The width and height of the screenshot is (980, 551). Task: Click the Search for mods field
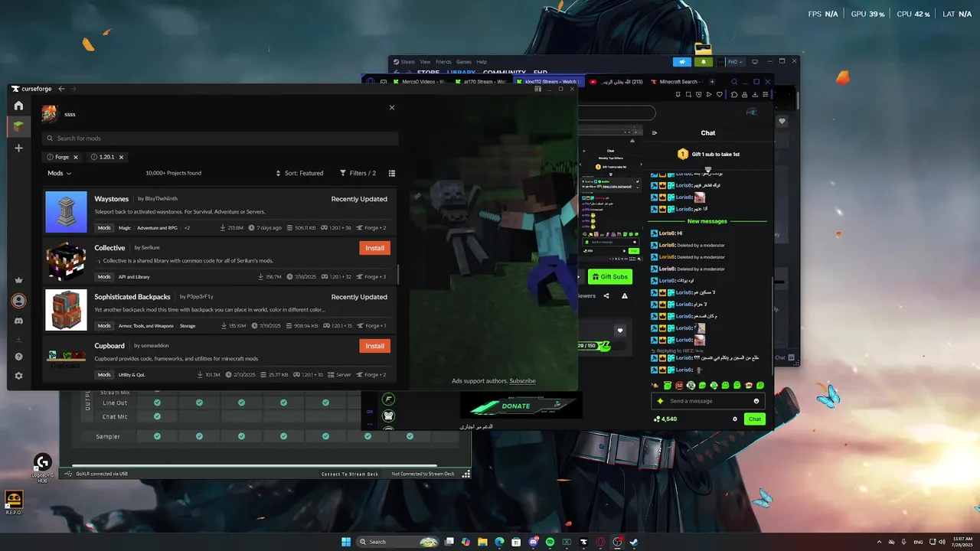point(220,139)
